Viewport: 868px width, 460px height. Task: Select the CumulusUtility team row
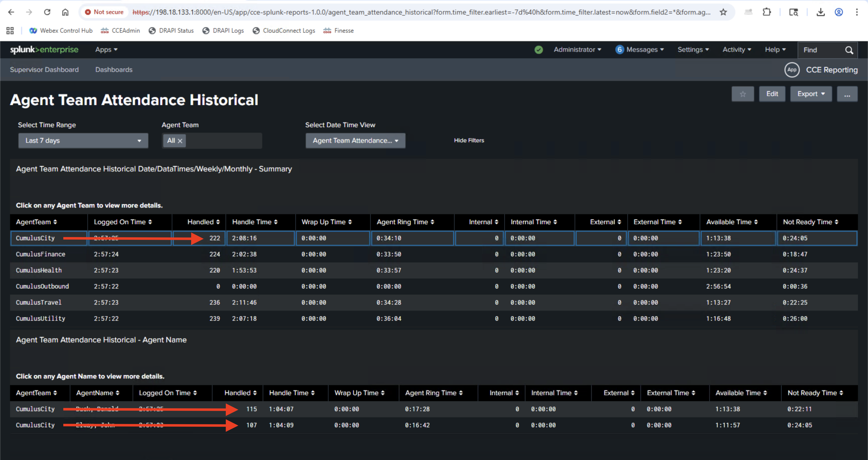point(434,319)
